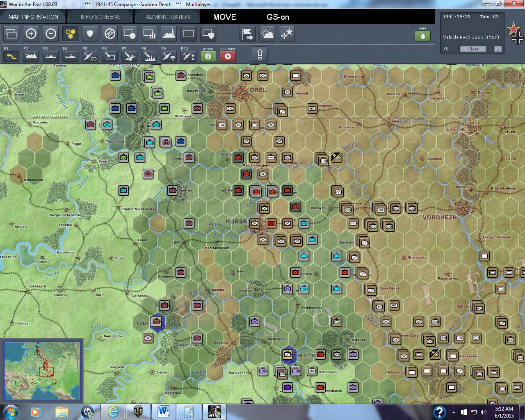
Task: Open the MAP INFORMATION tab
Action: point(33,17)
